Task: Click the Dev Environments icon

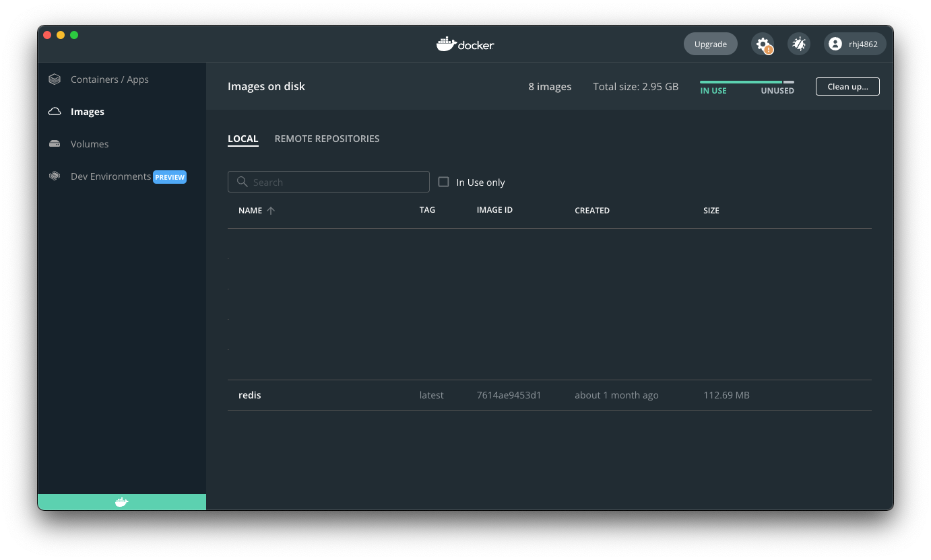Action: [55, 176]
